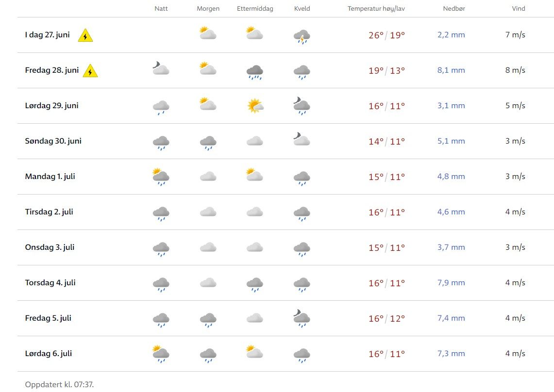Click Friday 28. juni yellow warning triangle
This screenshot has height=392, width=554.
point(90,71)
